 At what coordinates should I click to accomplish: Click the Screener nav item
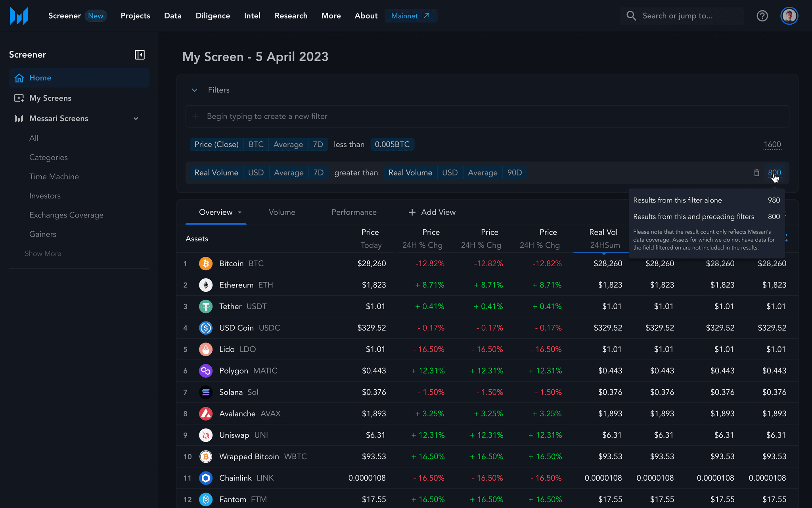pos(65,16)
